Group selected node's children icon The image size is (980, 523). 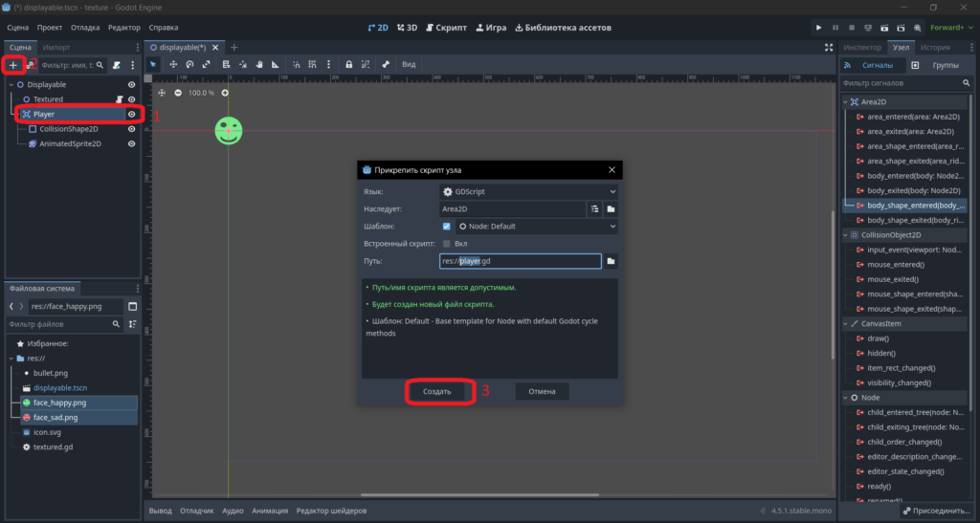point(366,64)
